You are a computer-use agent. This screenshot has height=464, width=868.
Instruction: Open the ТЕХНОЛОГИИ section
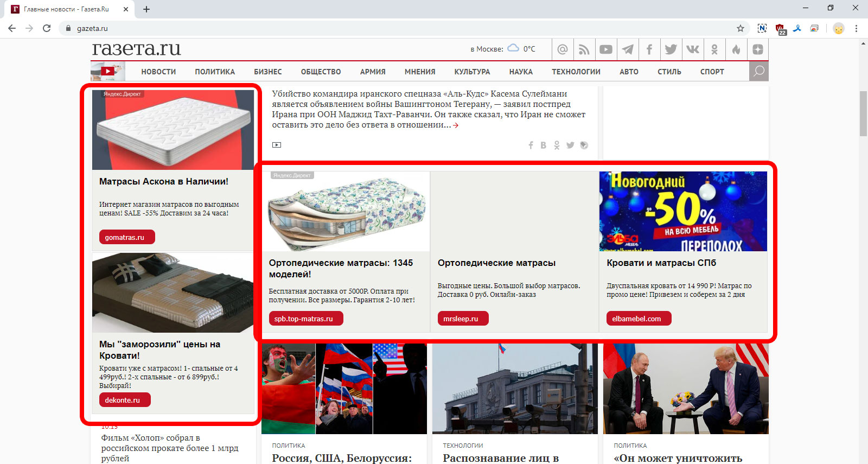[x=576, y=72]
